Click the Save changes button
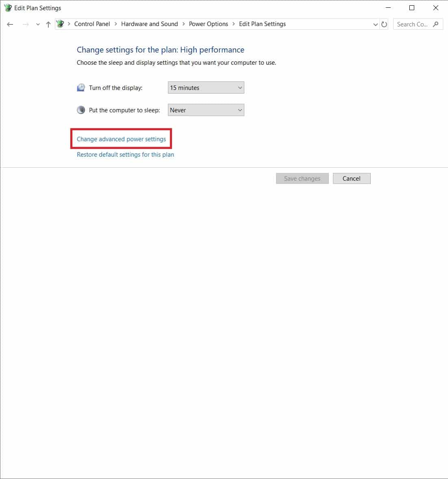Screen dimensions: 448x479 [x=302, y=178]
